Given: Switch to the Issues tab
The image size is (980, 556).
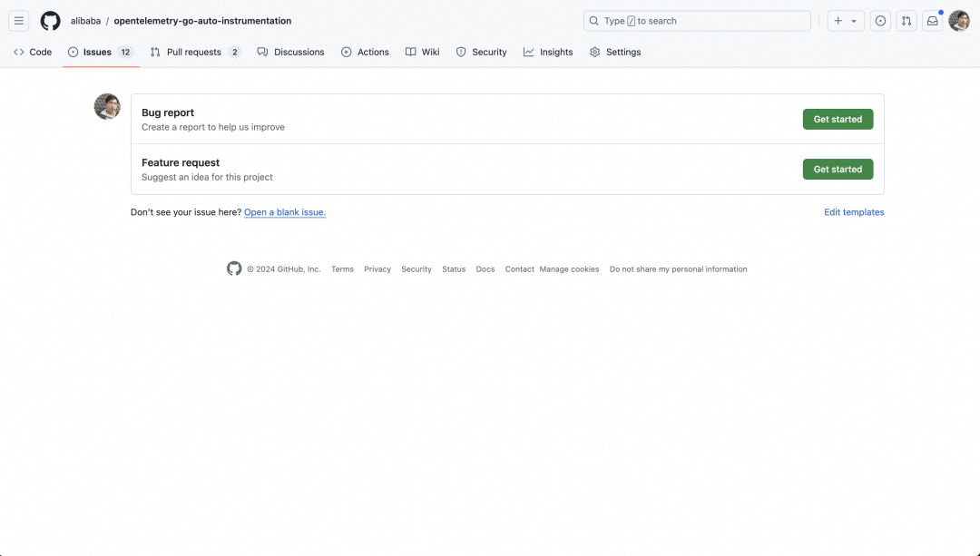Looking at the screenshot, I should coord(101,52).
